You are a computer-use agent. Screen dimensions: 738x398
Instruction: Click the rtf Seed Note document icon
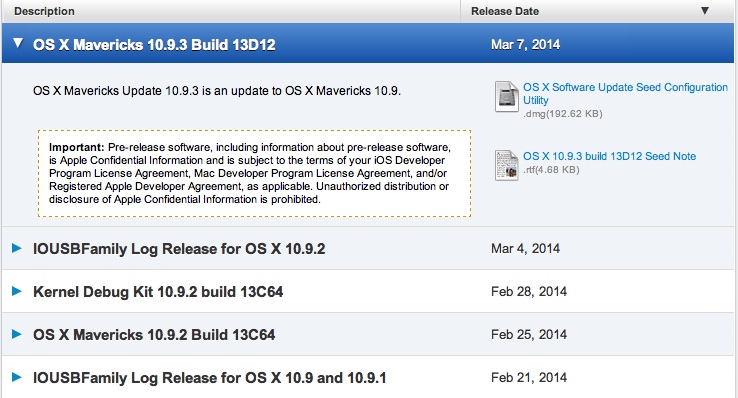[x=506, y=165]
